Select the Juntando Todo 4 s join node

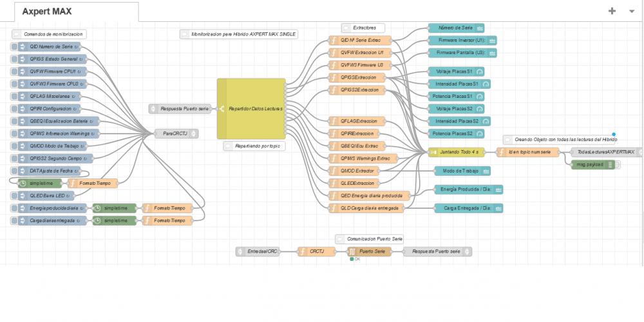coord(457,152)
